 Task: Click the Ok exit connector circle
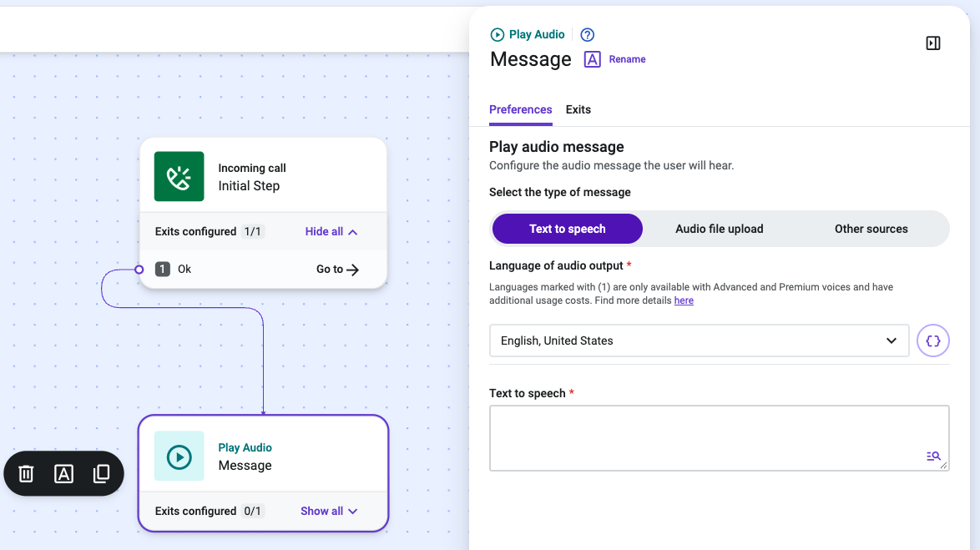click(x=139, y=270)
